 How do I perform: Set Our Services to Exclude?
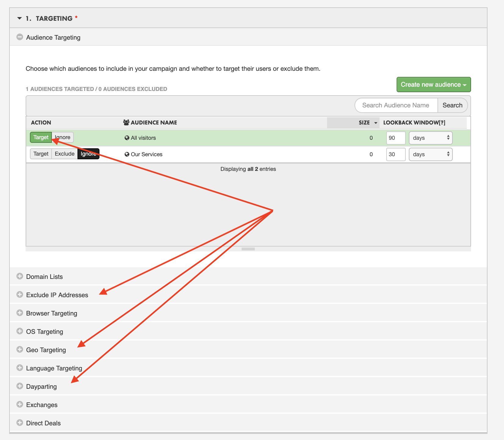click(65, 154)
